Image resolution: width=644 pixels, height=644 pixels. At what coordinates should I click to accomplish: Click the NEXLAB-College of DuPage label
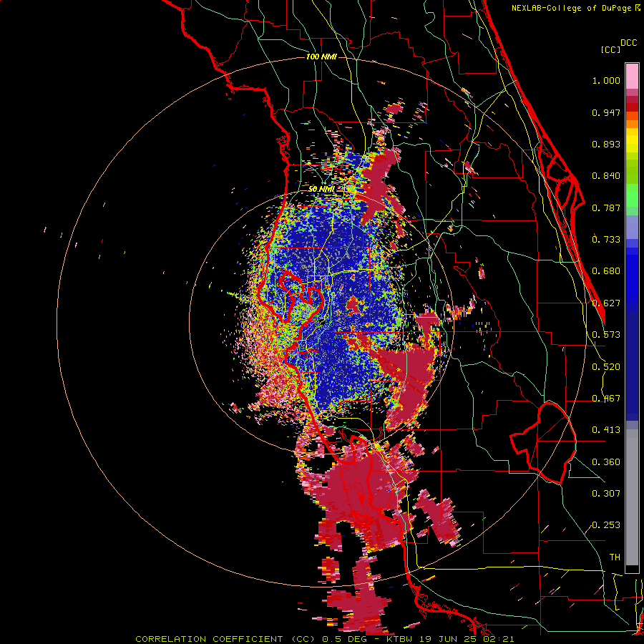tap(572, 8)
